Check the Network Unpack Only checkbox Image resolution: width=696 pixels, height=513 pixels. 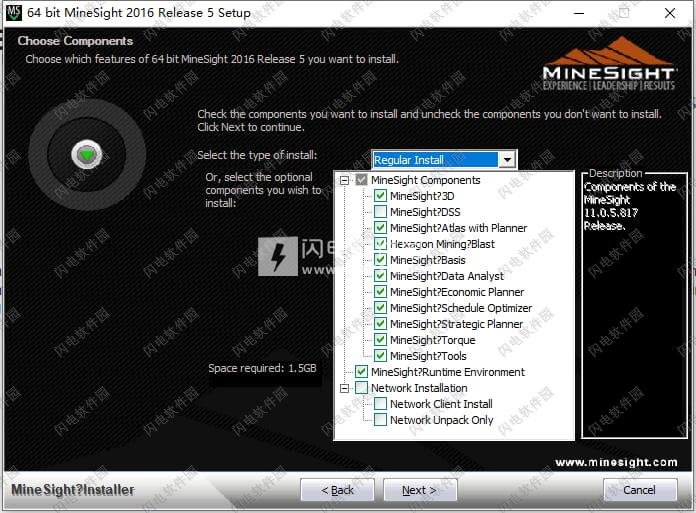pyautogui.click(x=380, y=419)
